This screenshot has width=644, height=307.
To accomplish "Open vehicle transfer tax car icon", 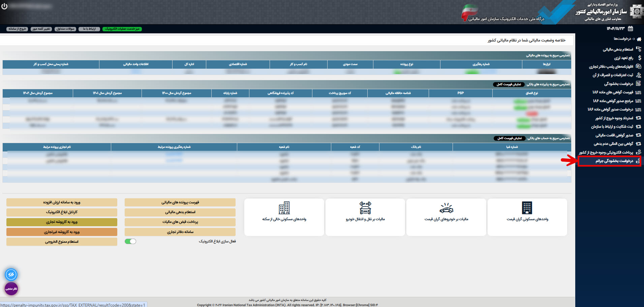I will [365, 208].
